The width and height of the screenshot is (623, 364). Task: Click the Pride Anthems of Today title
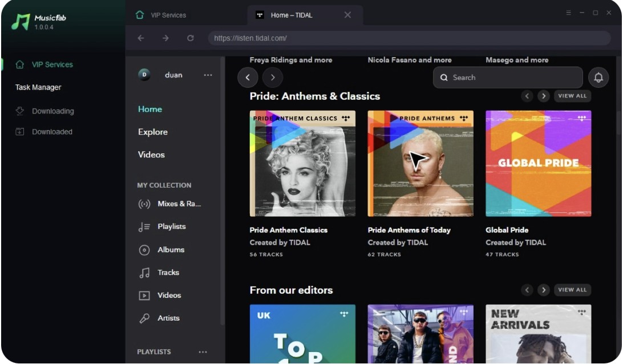409,230
